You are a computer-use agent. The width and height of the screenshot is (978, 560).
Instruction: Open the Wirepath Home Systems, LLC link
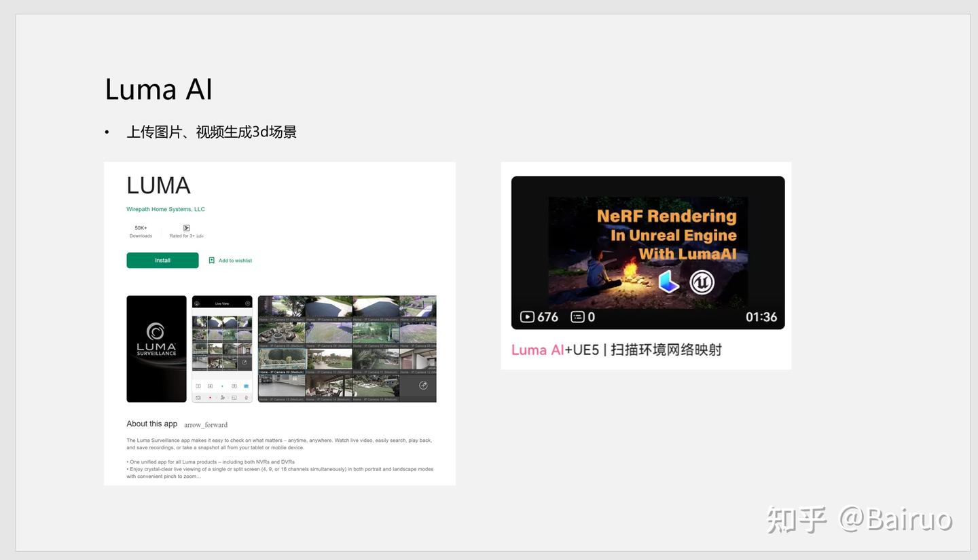(x=165, y=209)
